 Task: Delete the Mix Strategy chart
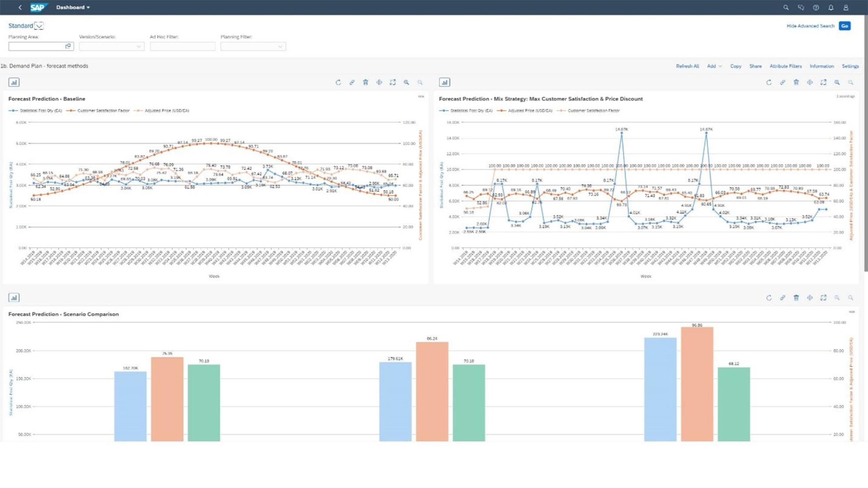coord(796,82)
